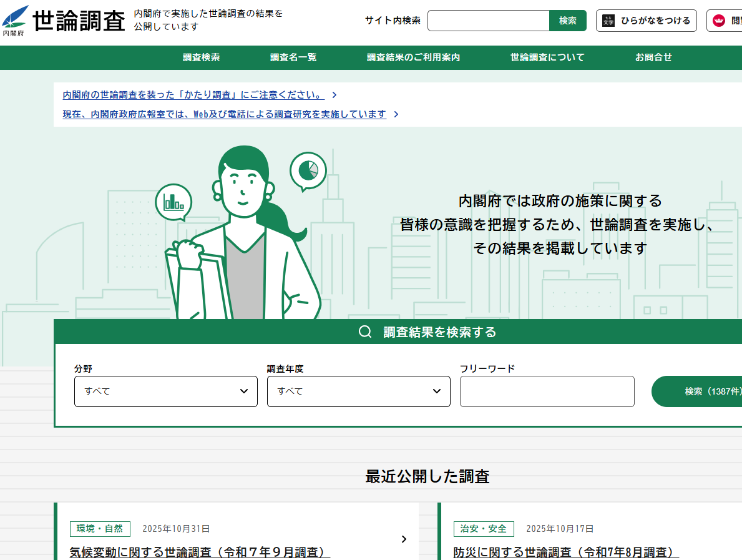
Task: Click the red crown icon button
Action: [719, 21]
